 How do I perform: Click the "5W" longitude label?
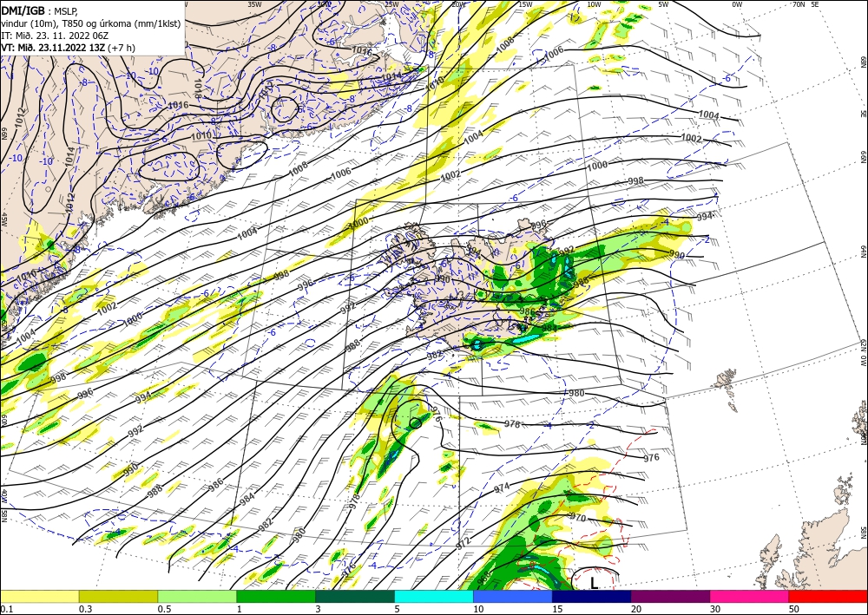[663, 4]
